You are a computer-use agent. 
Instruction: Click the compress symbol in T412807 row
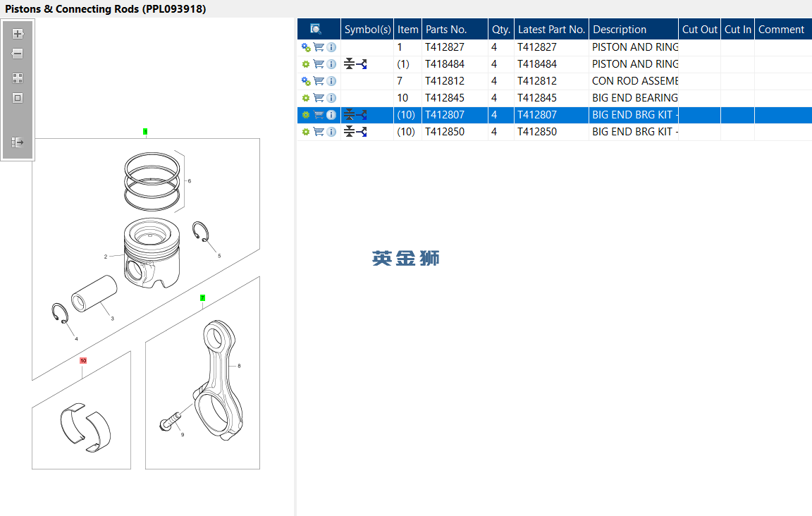click(x=350, y=115)
